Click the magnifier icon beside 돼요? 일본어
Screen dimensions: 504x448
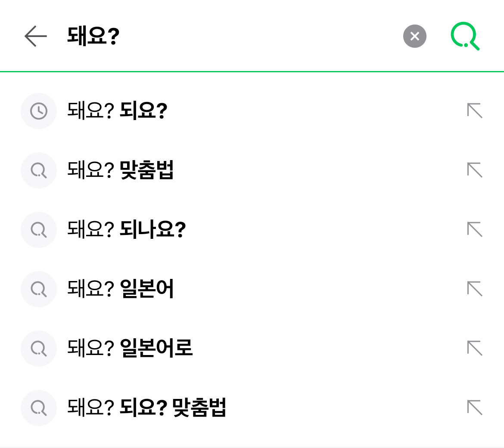(x=39, y=289)
